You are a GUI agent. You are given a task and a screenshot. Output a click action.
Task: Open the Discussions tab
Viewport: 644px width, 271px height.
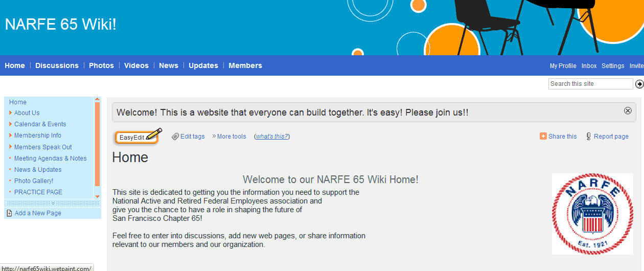coord(57,65)
